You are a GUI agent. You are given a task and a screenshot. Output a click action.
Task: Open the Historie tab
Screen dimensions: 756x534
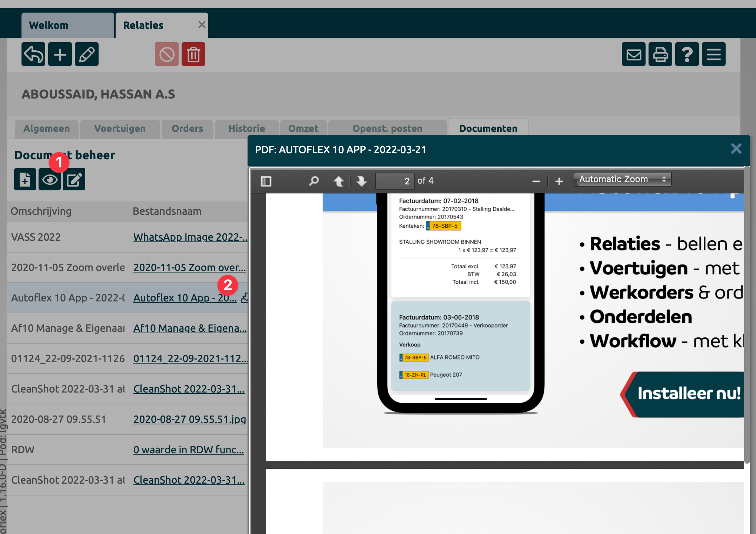tap(246, 129)
